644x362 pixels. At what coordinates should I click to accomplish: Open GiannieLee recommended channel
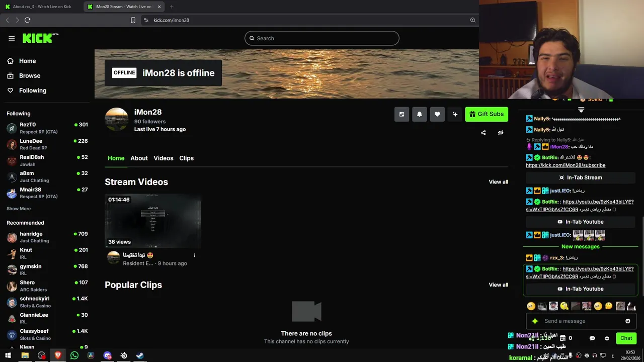point(47,318)
